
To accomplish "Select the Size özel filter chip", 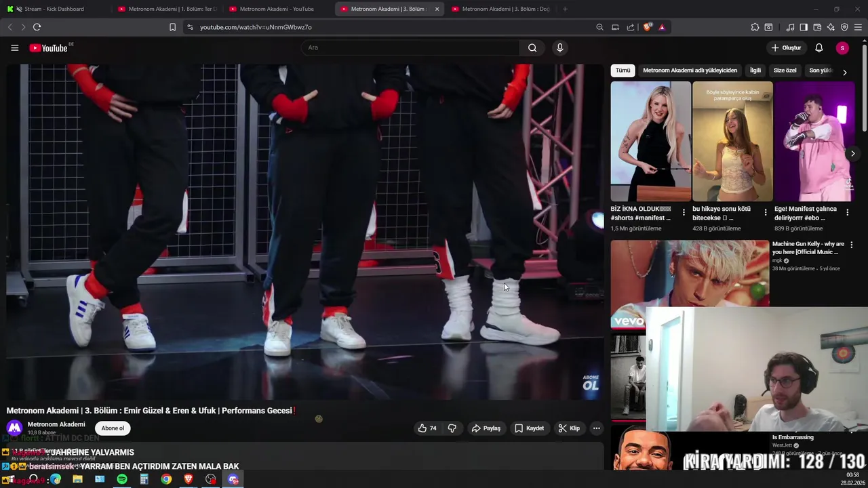I will [785, 70].
